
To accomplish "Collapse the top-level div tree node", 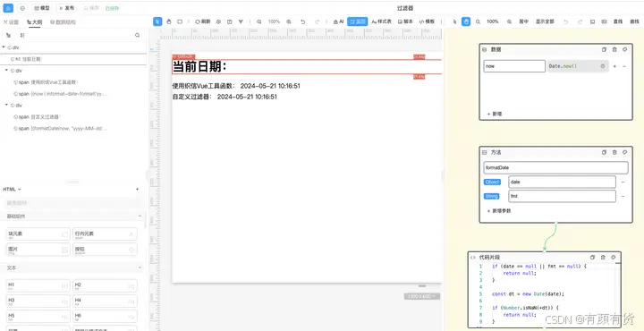I will pyautogui.click(x=4, y=47).
